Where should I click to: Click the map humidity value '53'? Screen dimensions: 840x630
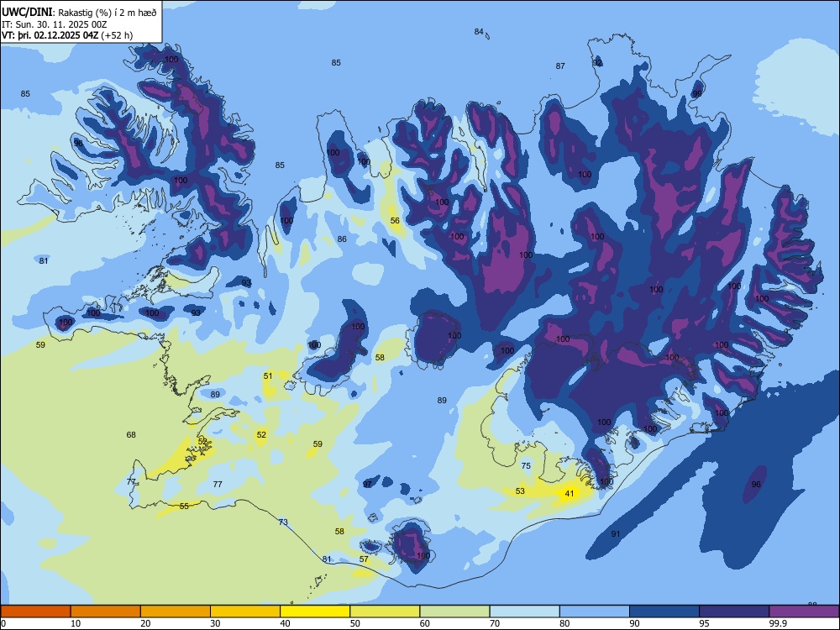click(520, 491)
